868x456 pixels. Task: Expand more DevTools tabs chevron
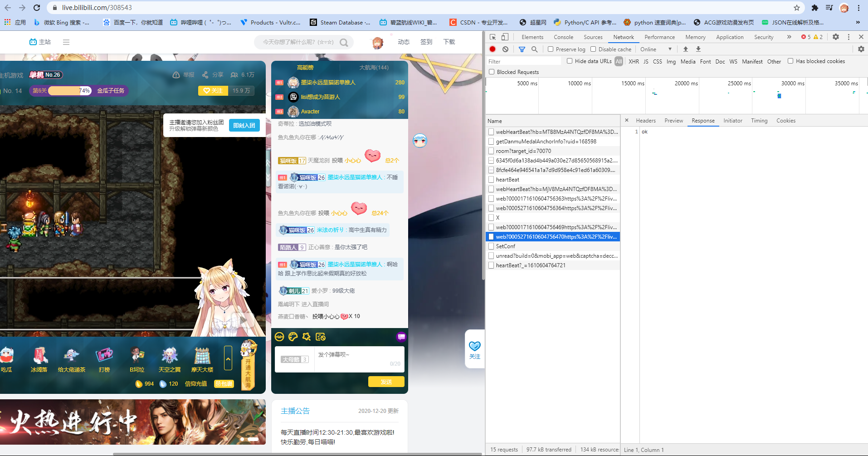[789, 37]
